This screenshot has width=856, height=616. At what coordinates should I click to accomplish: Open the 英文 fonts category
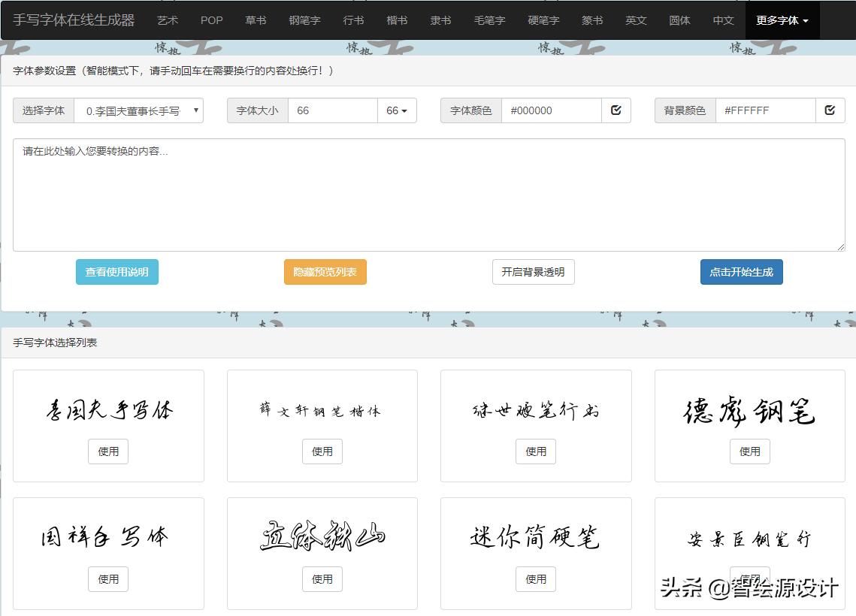636,20
